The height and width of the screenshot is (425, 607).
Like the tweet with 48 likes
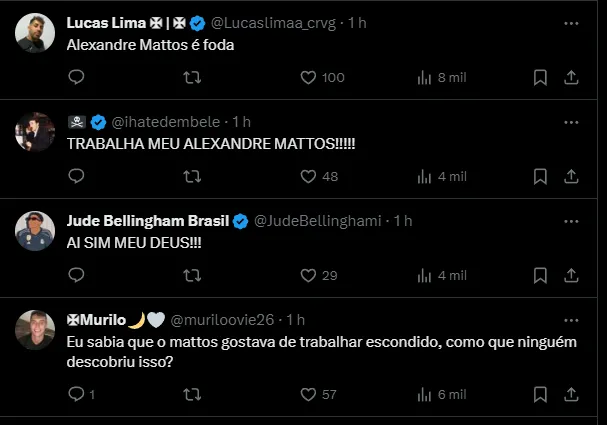coord(309,176)
